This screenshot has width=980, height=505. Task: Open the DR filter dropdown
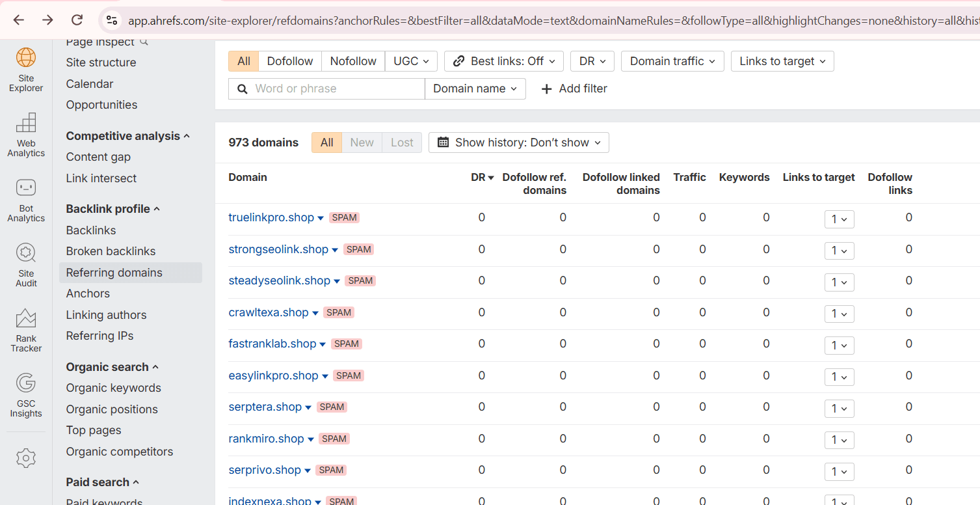click(592, 61)
